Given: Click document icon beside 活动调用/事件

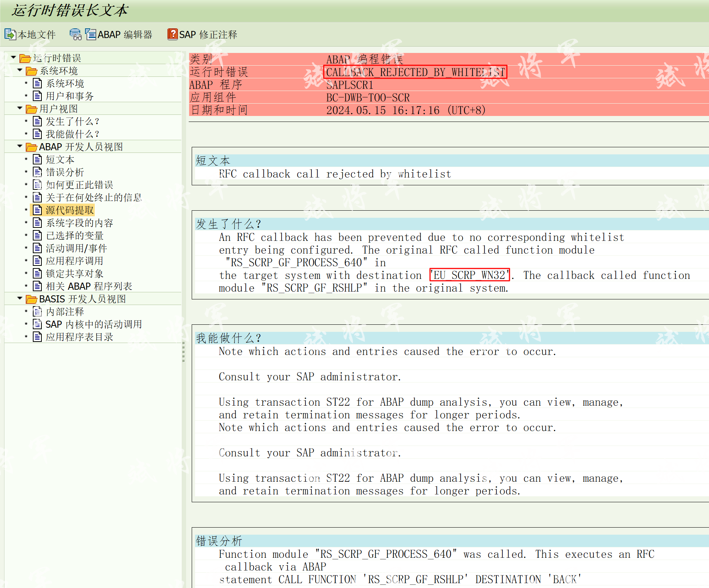Looking at the screenshot, I should (37, 248).
